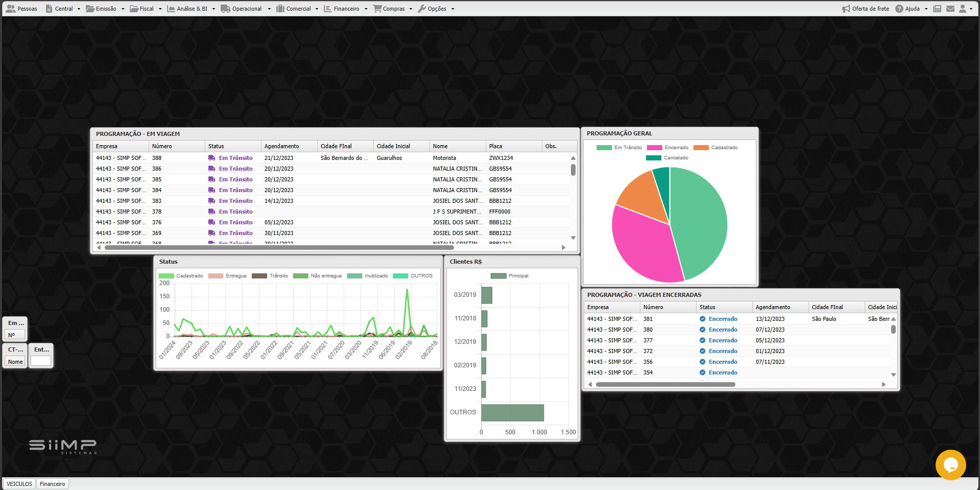Toggle pie legend entry Cadastrado
The height and width of the screenshot is (490, 980).
coord(715,148)
